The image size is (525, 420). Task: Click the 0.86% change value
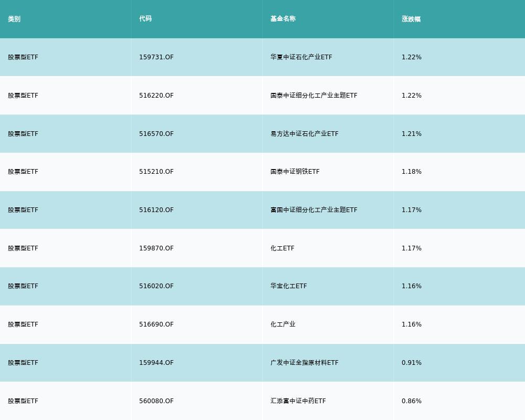click(x=412, y=401)
